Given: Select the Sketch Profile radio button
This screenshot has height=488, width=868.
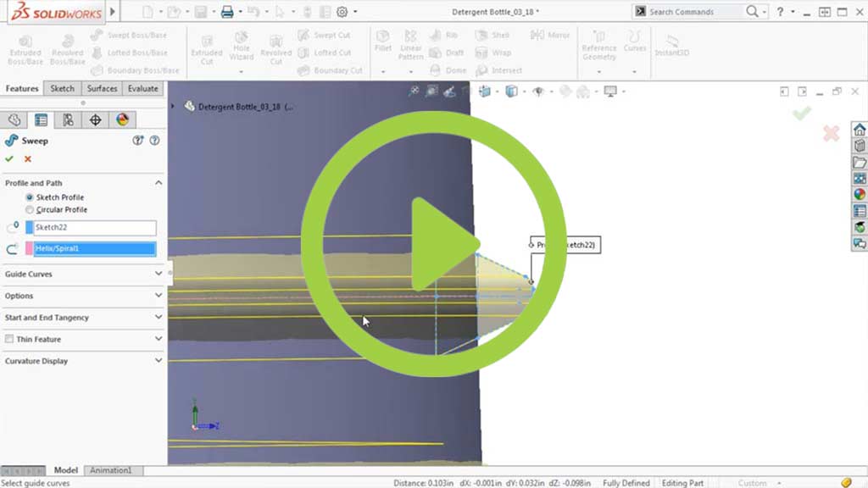Looking at the screenshot, I should (x=31, y=197).
